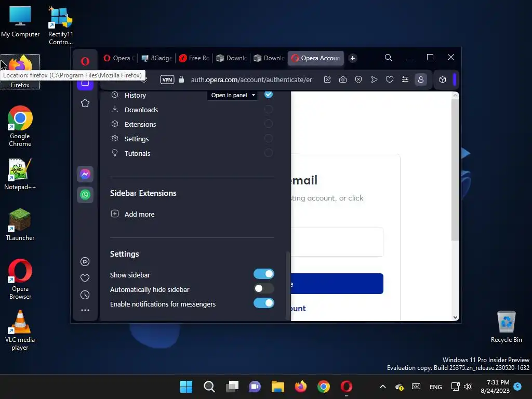Image resolution: width=532 pixels, height=399 pixels.
Task: Click the VPN badge in address bar
Action: [x=167, y=79]
